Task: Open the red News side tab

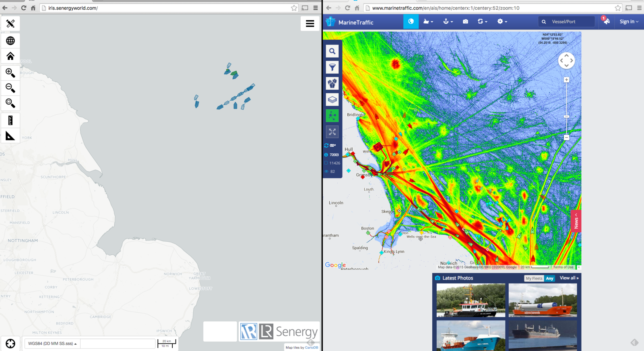Action: [x=576, y=221]
